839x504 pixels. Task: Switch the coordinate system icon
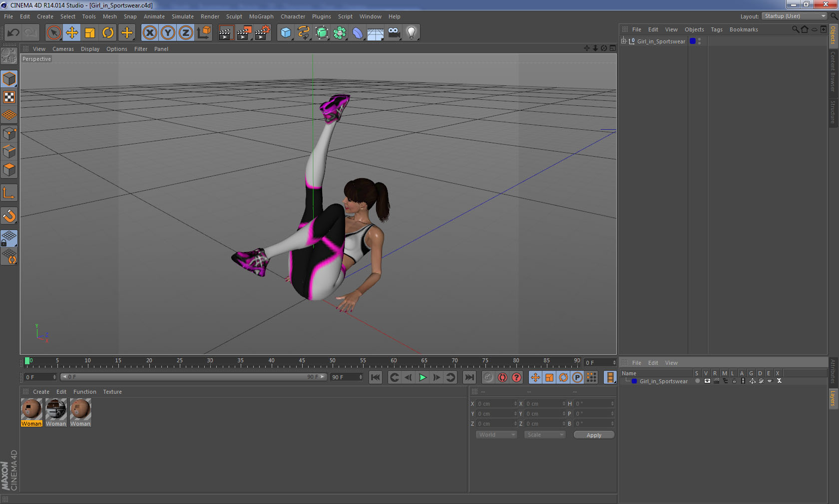click(204, 33)
